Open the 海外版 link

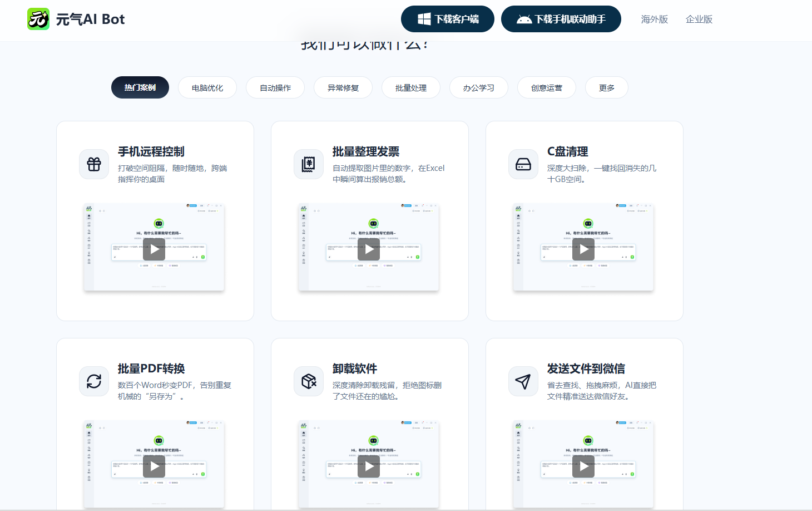[x=654, y=19]
